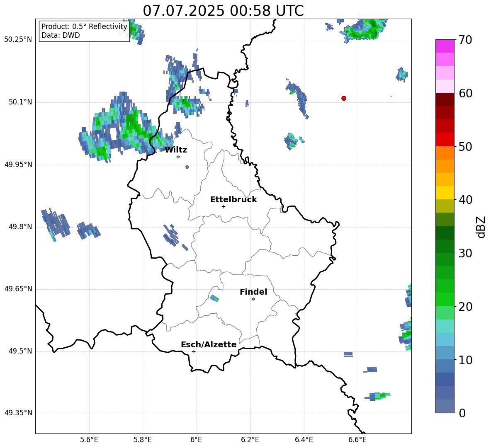Click the 49.95°N latitude label
Screen dimensions: 491x448
click(x=18, y=165)
